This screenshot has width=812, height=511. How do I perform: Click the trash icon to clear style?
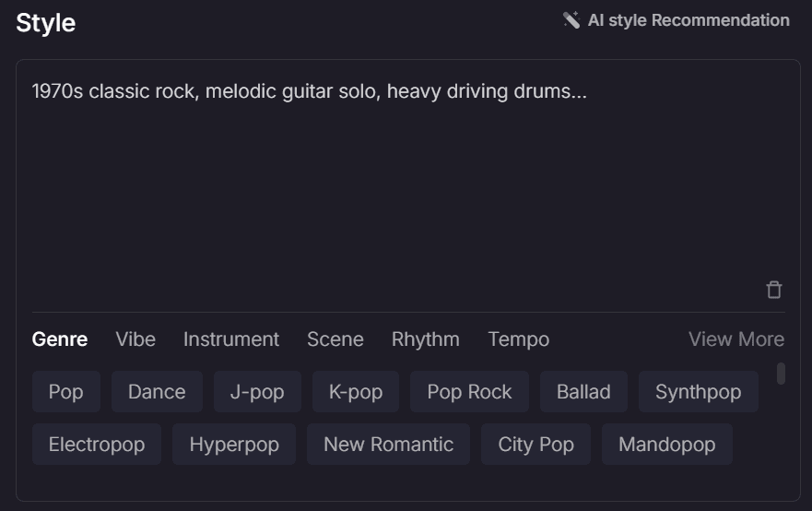(773, 290)
